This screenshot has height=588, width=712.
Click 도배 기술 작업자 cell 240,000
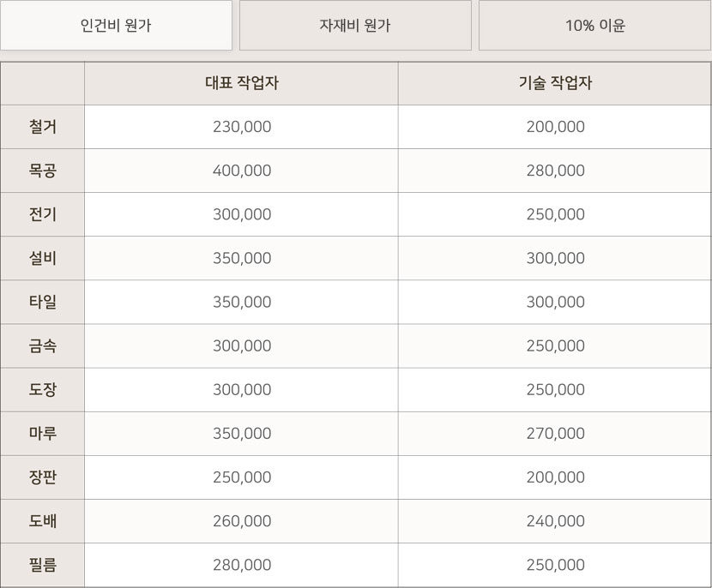(555, 521)
